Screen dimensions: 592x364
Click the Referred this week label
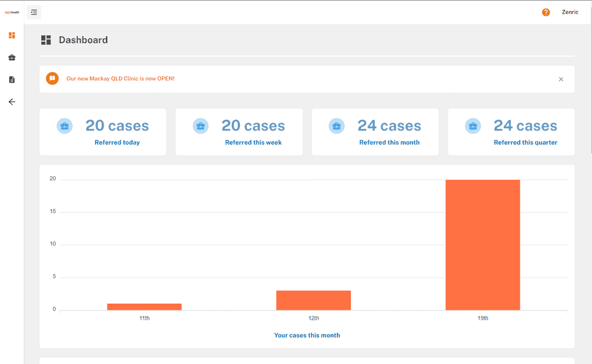coord(253,142)
